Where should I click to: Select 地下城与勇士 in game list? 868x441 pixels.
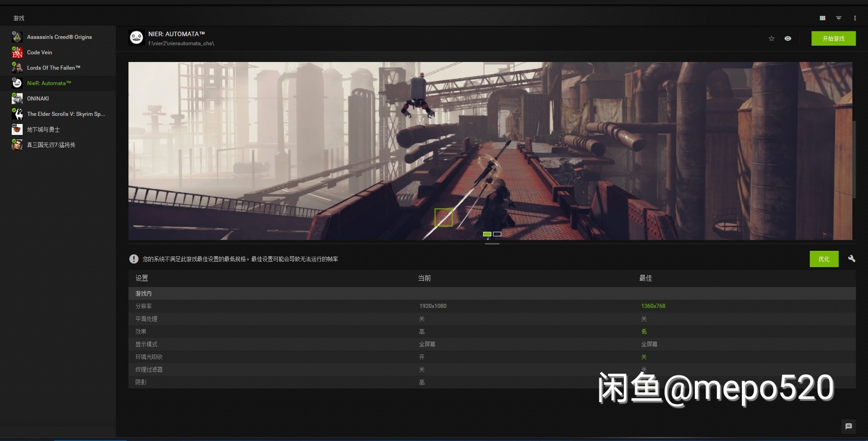coord(58,129)
